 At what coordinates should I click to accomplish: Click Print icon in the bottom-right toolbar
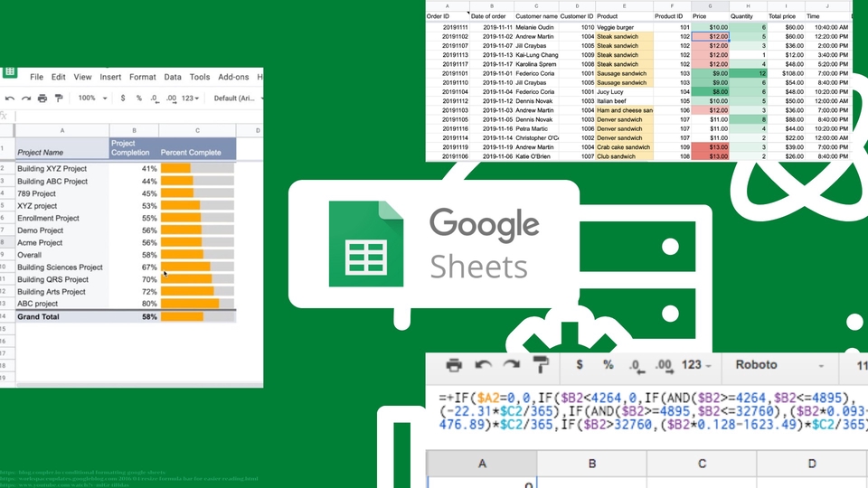[454, 365]
